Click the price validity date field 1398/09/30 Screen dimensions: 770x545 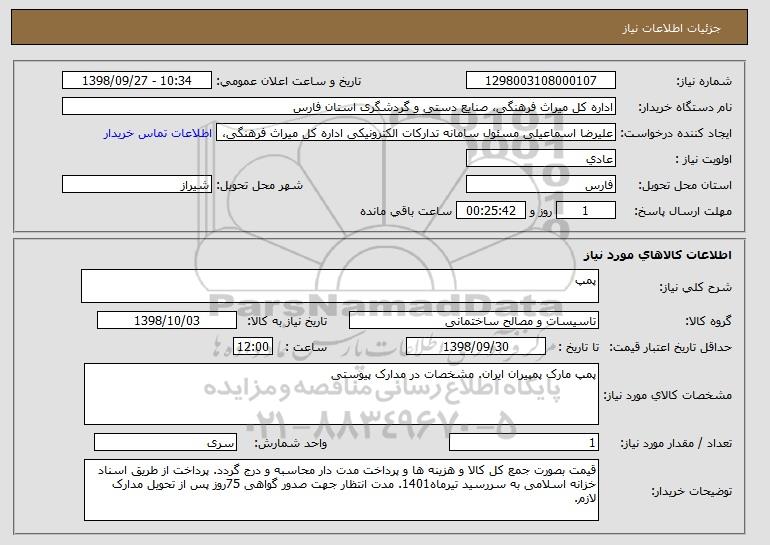click(476, 347)
